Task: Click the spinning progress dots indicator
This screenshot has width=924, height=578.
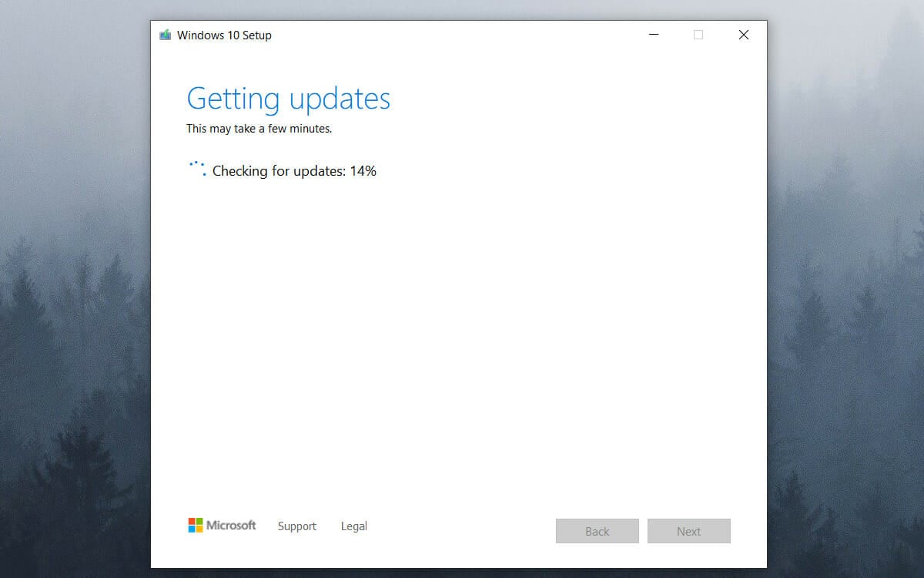Action: click(198, 170)
